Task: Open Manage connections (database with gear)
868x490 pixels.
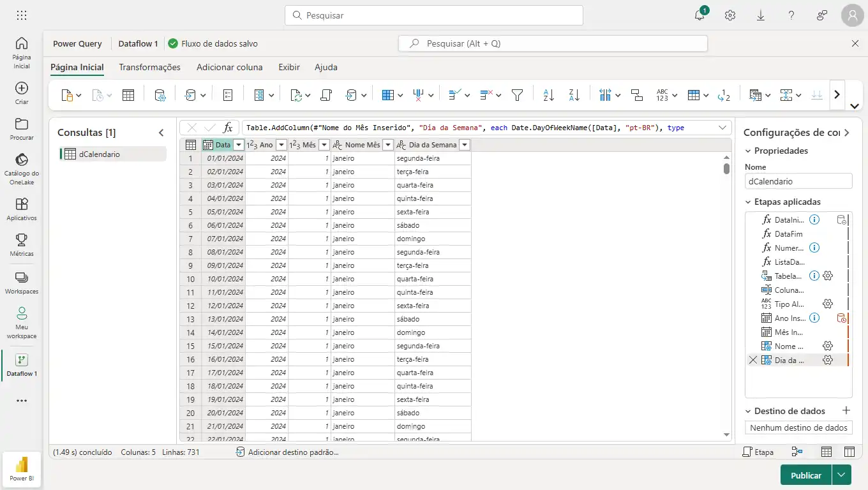Action: pyautogui.click(x=160, y=95)
